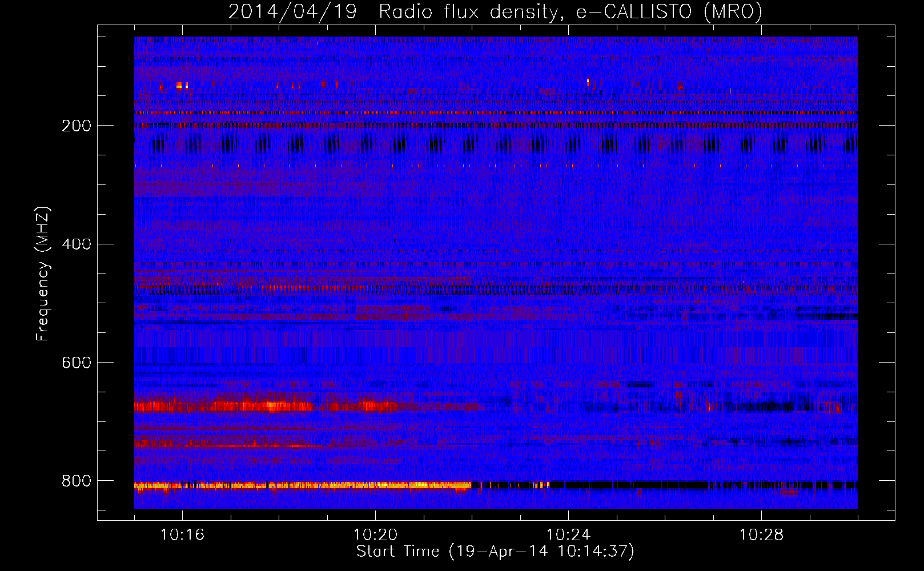Click the 10:16 time tick label
This screenshot has height=571, width=924.
point(182,534)
